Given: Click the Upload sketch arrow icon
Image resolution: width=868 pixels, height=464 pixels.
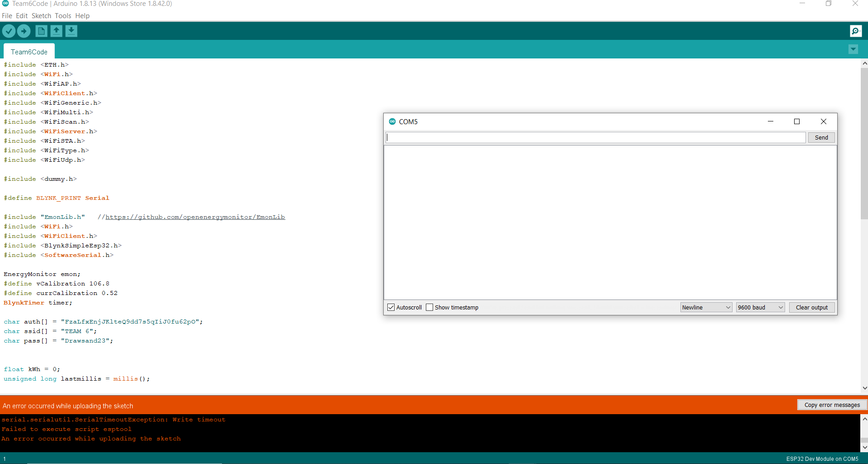Looking at the screenshot, I should 24,31.
